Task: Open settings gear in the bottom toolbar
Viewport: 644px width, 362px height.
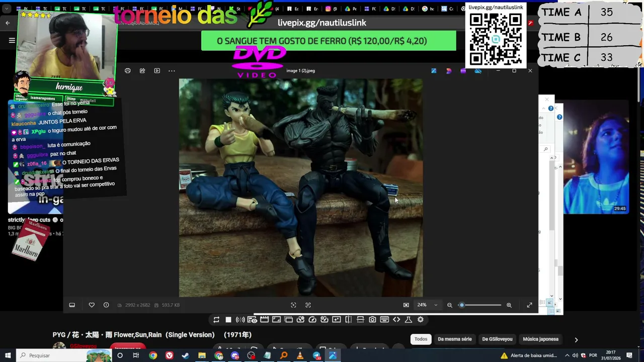Action: click(x=421, y=320)
